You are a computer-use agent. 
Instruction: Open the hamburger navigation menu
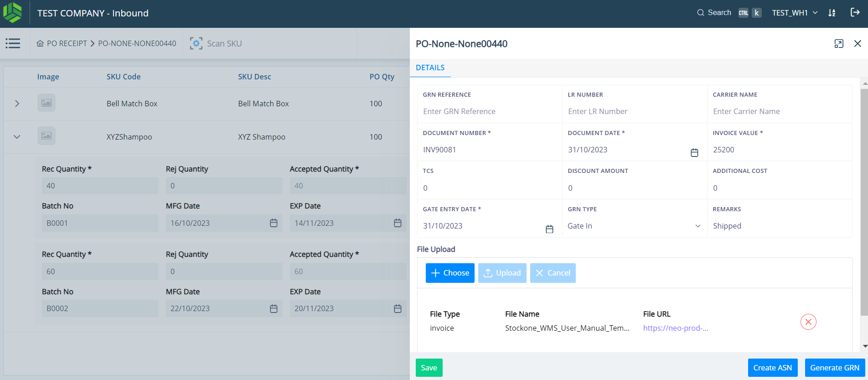pos(13,43)
